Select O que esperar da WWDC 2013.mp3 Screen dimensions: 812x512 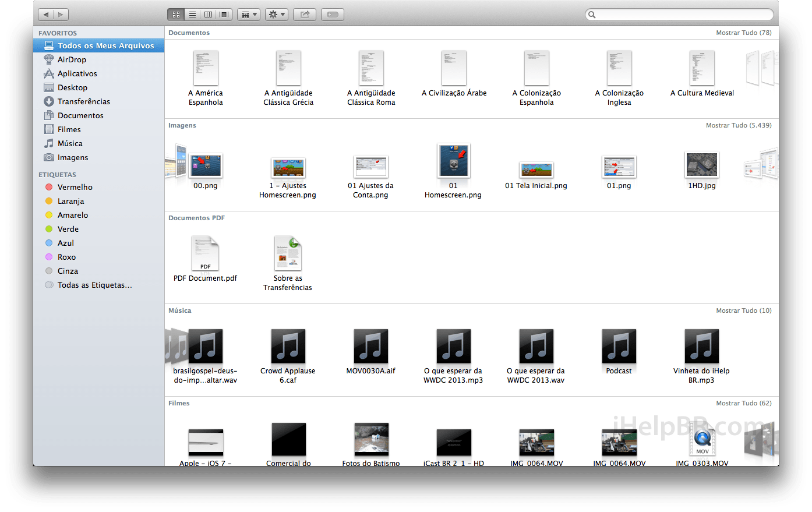click(x=454, y=356)
